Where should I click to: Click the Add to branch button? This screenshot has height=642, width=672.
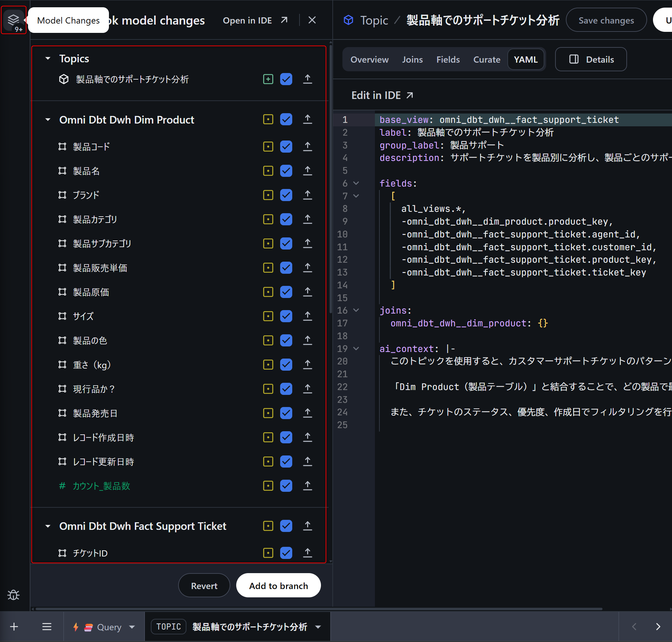click(278, 586)
